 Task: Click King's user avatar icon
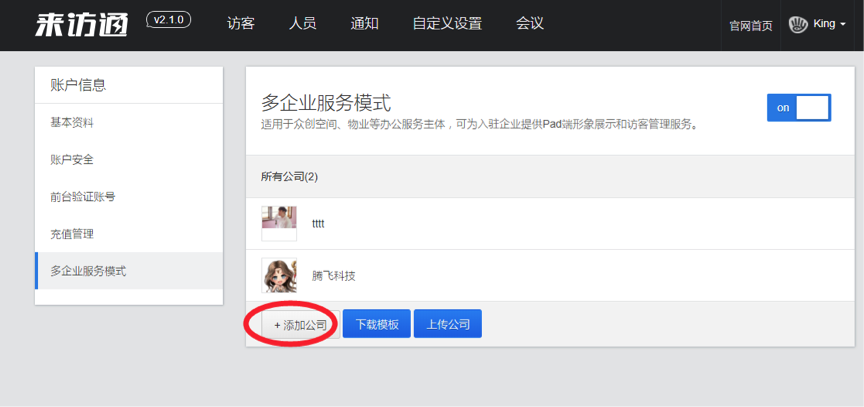(798, 25)
